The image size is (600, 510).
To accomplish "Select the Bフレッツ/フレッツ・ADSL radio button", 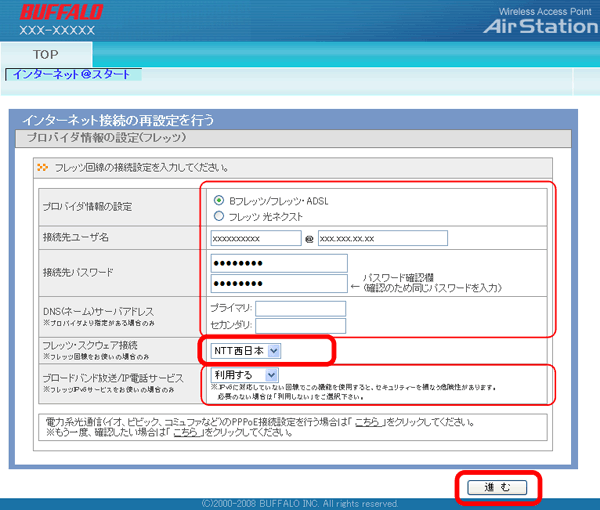I will 219,200.
